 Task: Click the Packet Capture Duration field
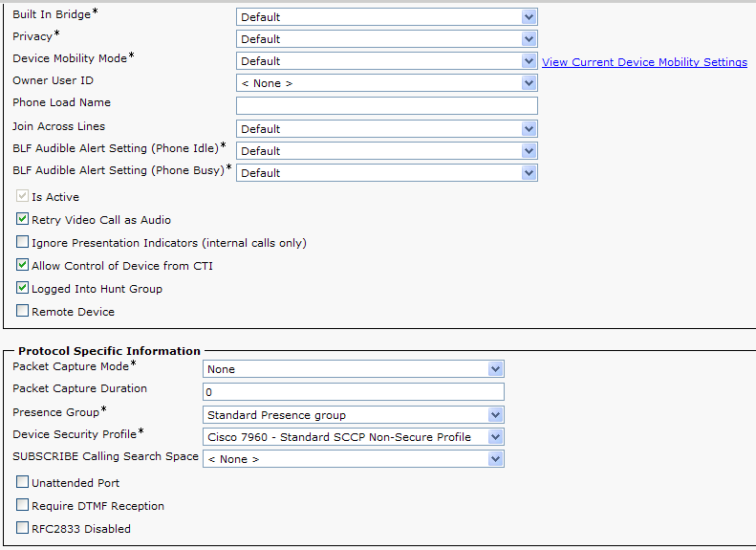353,392
